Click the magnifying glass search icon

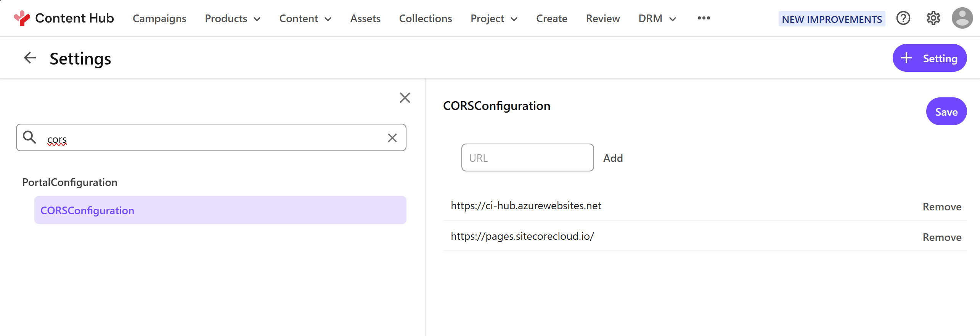pyautogui.click(x=29, y=137)
